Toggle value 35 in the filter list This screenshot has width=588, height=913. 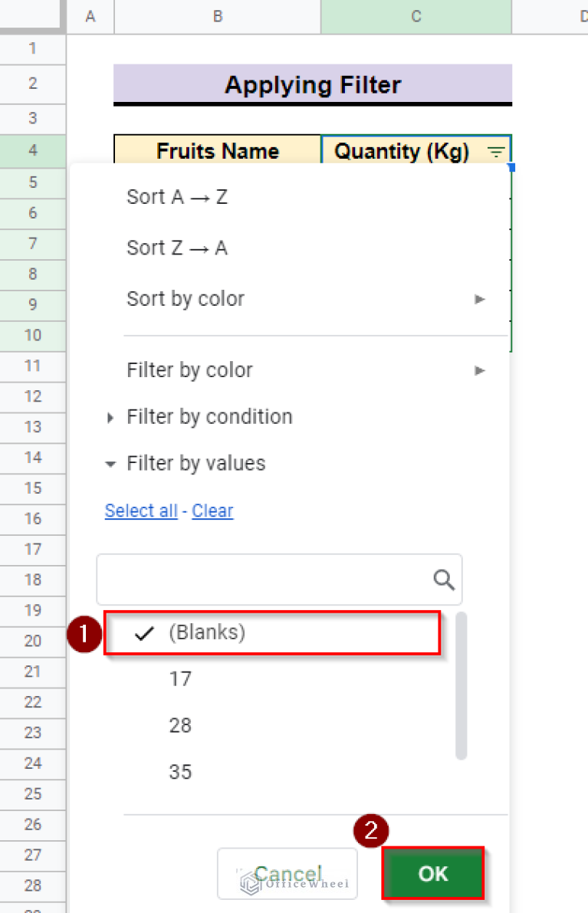click(x=181, y=772)
